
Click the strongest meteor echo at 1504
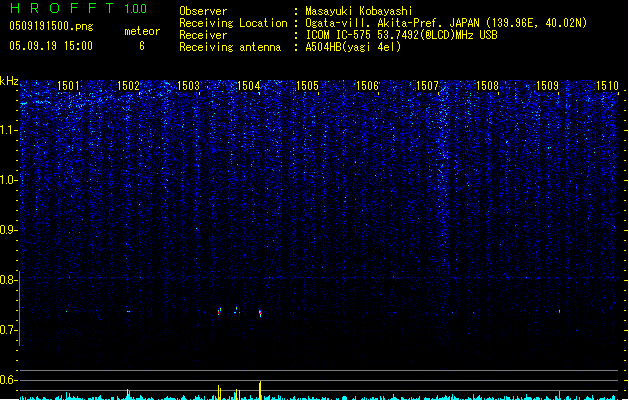pos(260,313)
